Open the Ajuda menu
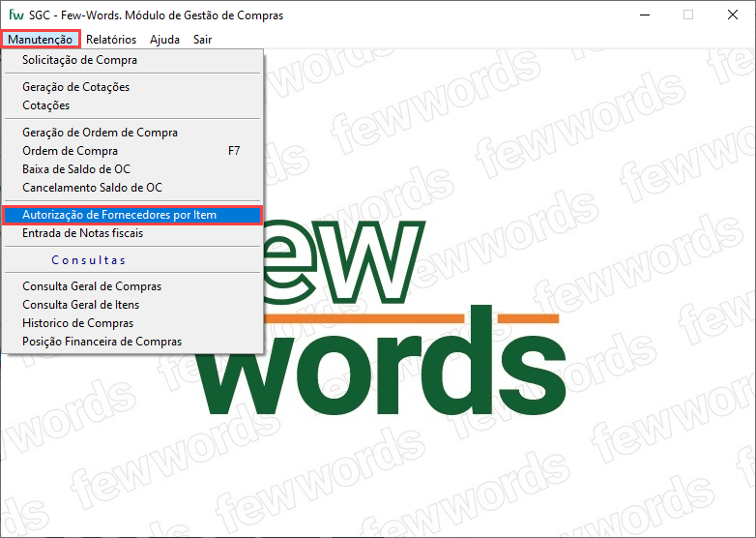 [164, 40]
